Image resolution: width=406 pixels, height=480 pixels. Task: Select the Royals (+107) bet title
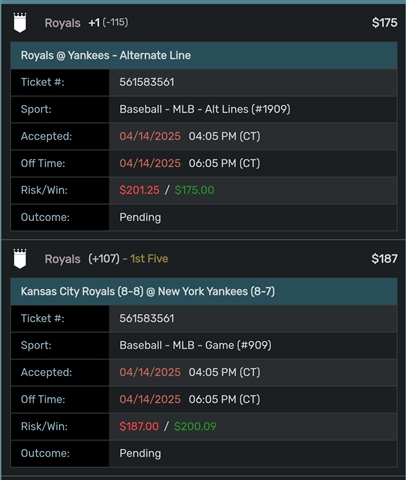pos(82,259)
